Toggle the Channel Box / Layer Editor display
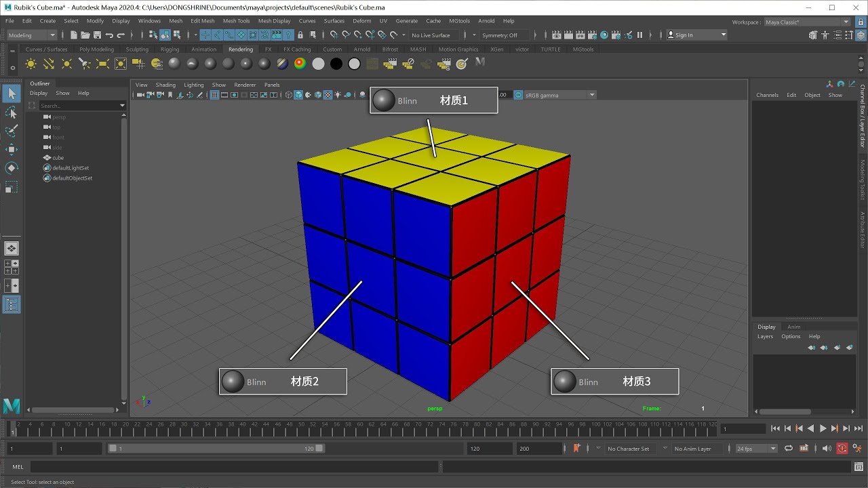The height and width of the screenshot is (488, 868). tap(862, 35)
